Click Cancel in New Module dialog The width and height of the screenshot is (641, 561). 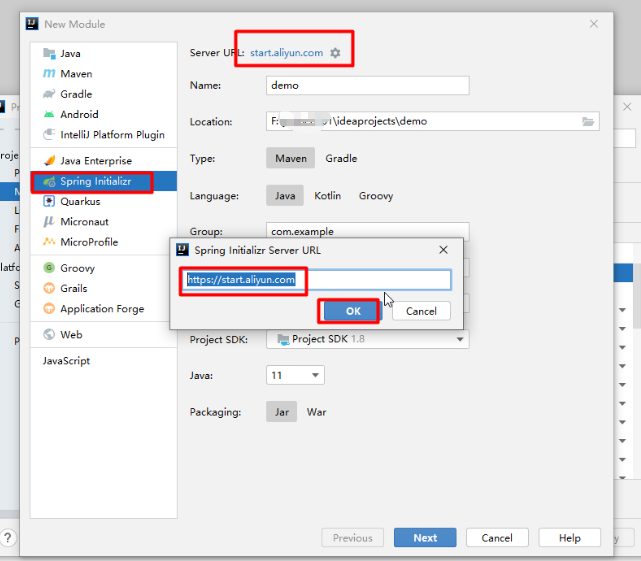coord(497,538)
